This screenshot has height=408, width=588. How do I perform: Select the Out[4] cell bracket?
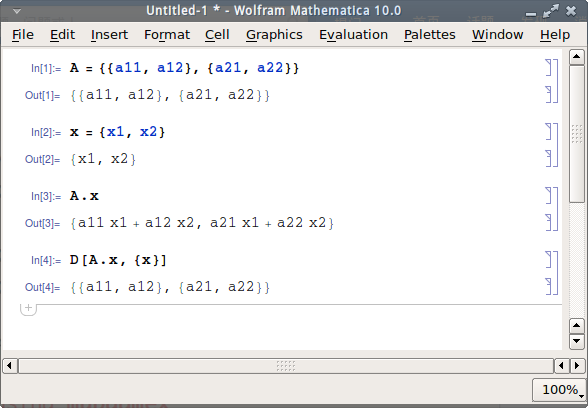(549, 286)
